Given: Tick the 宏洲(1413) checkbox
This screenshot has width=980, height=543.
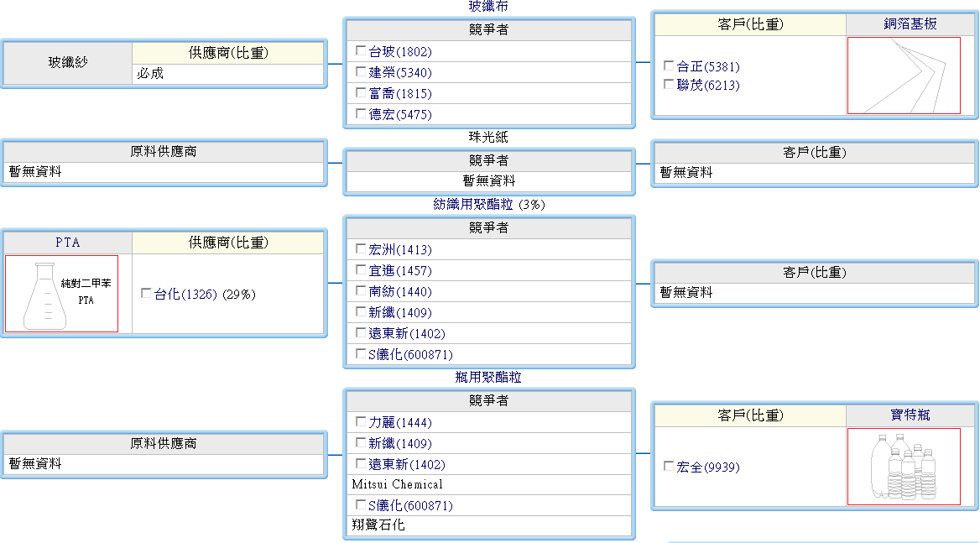Looking at the screenshot, I should [x=361, y=249].
